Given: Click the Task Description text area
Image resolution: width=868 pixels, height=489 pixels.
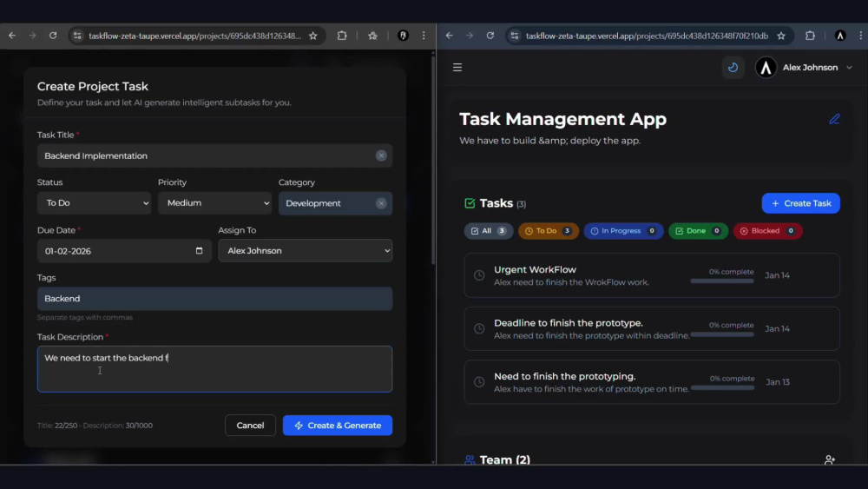Looking at the screenshot, I should pos(214,369).
